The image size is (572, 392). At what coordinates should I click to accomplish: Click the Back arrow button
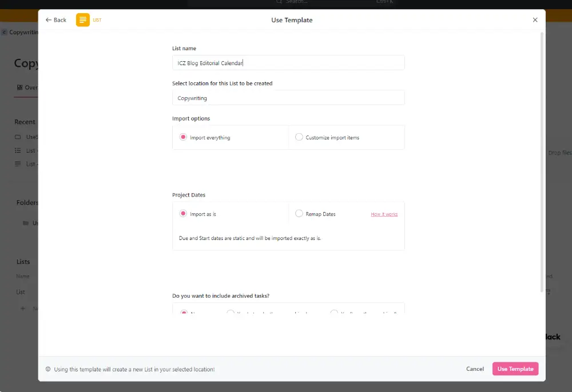tap(56, 20)
